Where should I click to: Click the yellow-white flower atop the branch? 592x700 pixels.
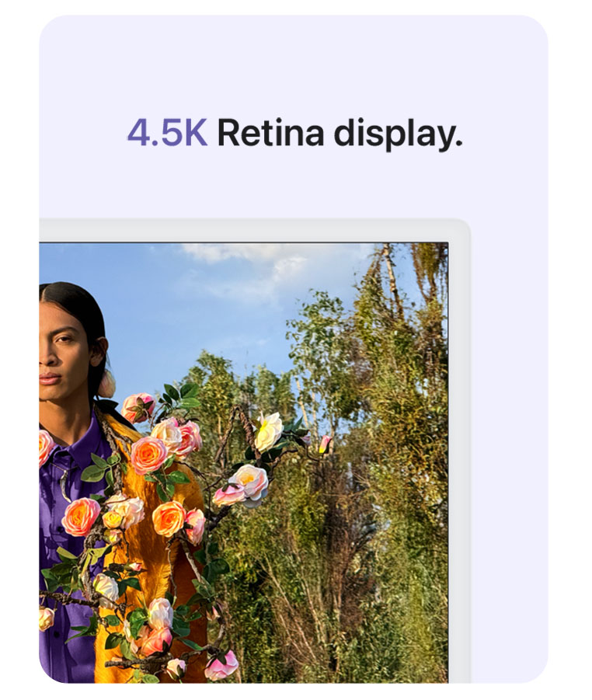268,431
